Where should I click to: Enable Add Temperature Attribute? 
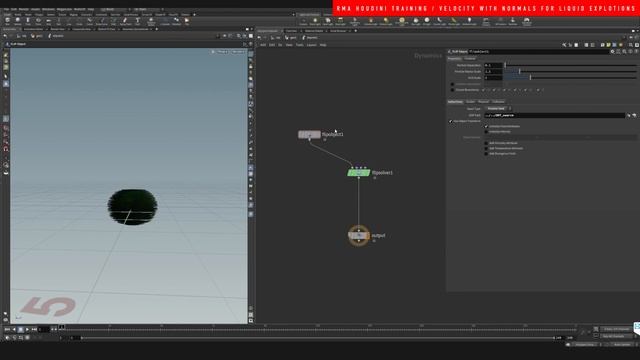pyautogui.click(x=486, y=149)
